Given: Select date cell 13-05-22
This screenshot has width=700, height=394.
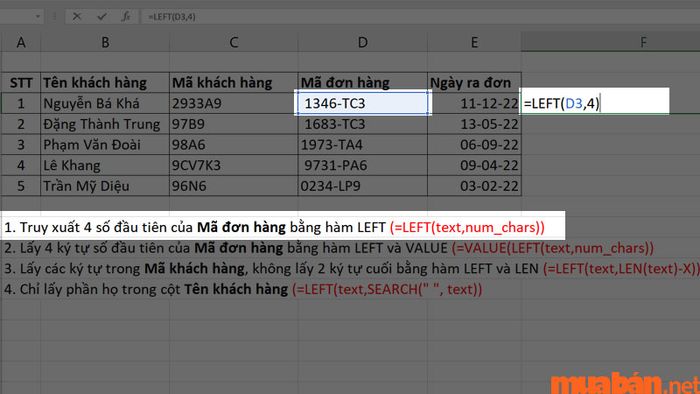Looking at the screenshot, I should [474, 124].
